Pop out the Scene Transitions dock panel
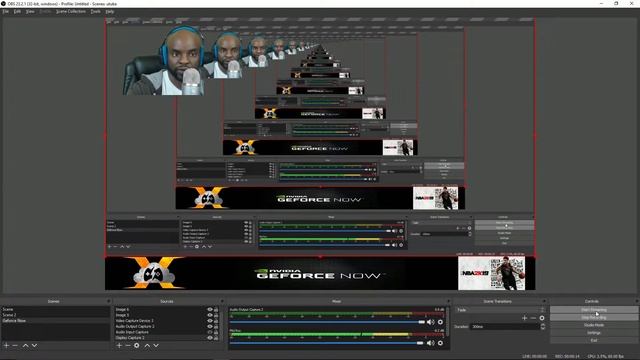Viewport: 640px width, 360px height. pyautogui.click(x=544, y=301)
